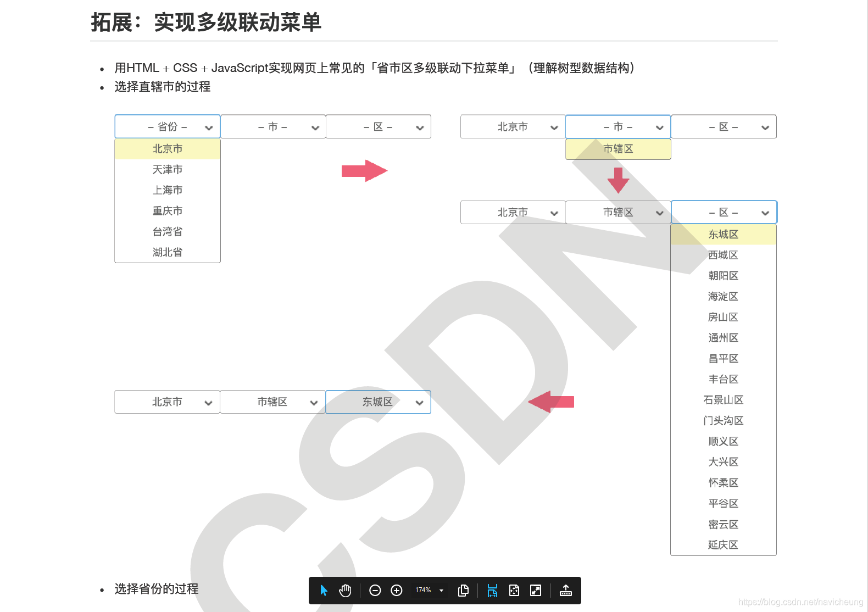
Task: Select 密云区 in district list
Action: (724, 525)
